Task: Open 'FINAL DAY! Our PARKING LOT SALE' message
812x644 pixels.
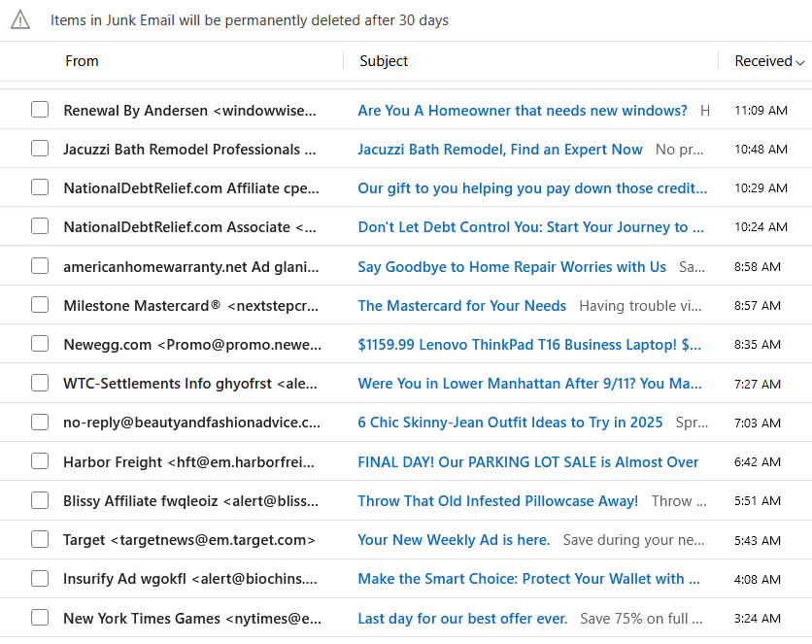Action: coord(527,461)
